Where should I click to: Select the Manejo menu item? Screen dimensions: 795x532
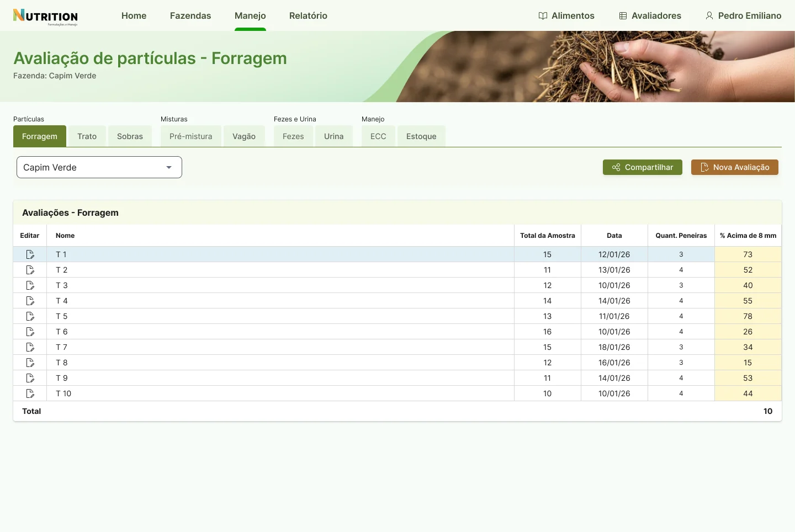coord(250,15)
